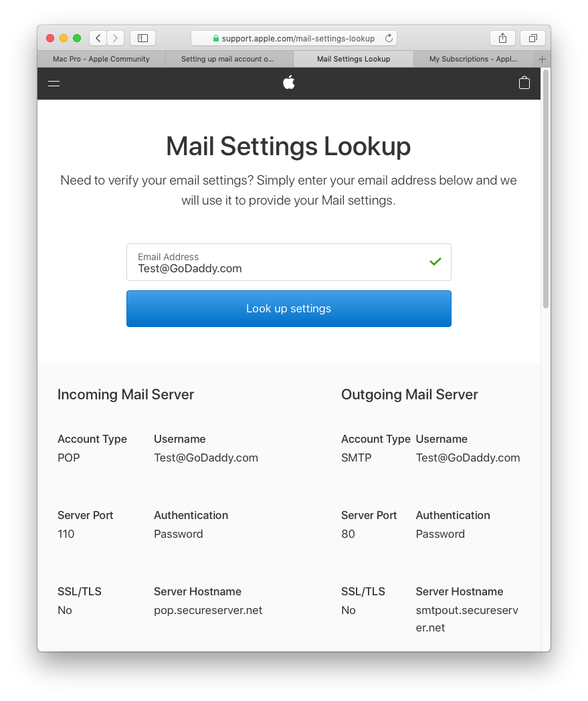
Task: Minimize the window with yellow button
Action: click(64, 38)
